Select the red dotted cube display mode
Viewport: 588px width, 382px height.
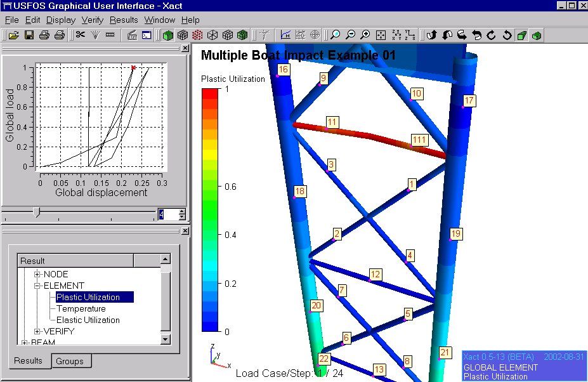pos(197,35)
